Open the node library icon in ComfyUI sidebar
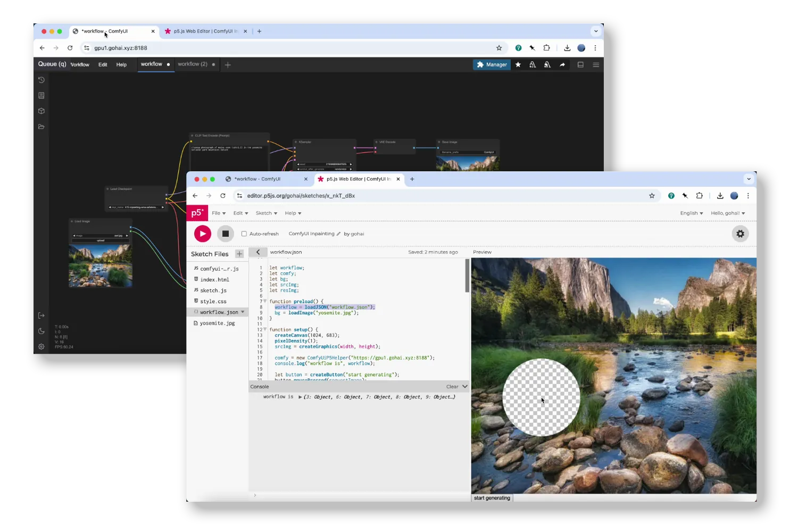This screenshot has height=532, width=798. point(41,95)
